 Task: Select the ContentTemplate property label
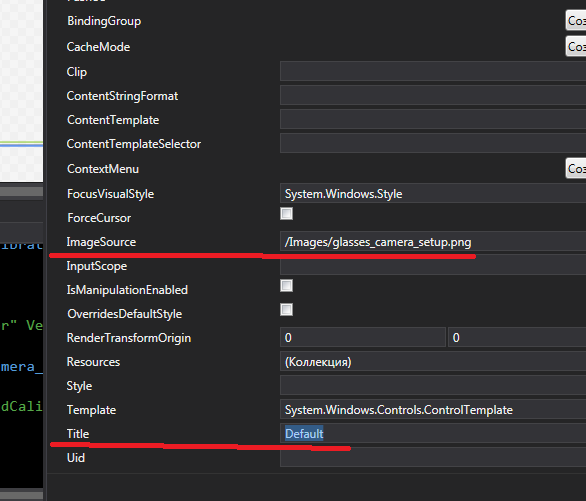pyautogui.click(x=113, y=120)
